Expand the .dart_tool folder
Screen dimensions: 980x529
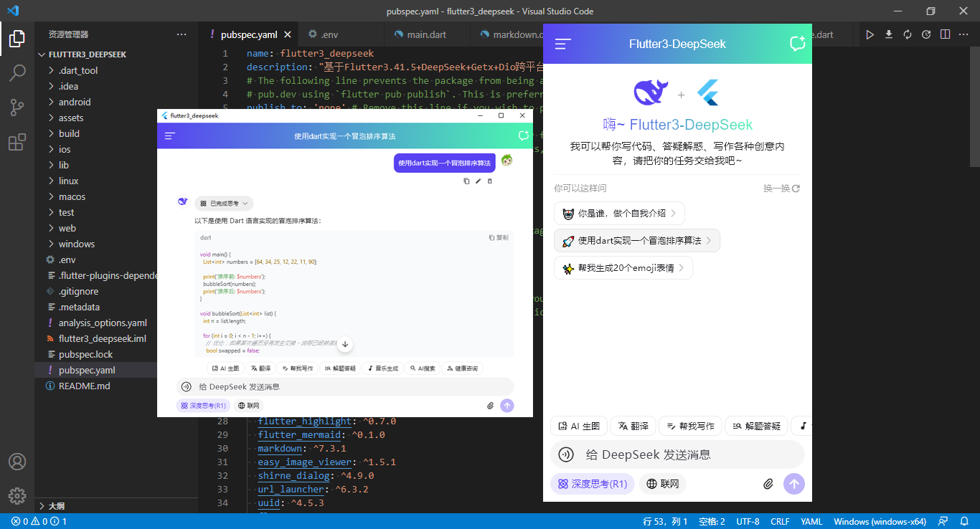coord(77,70)
